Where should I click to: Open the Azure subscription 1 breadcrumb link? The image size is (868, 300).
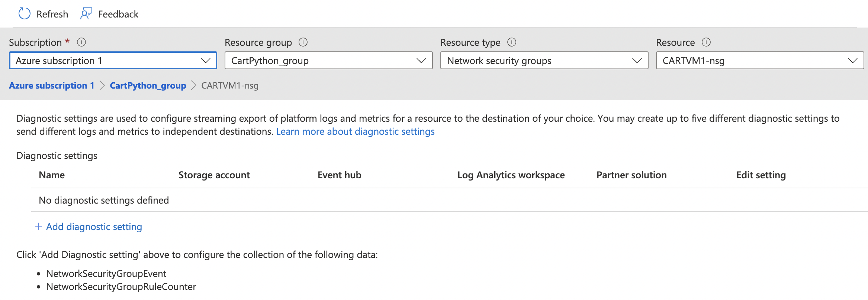tap(52, 86)
